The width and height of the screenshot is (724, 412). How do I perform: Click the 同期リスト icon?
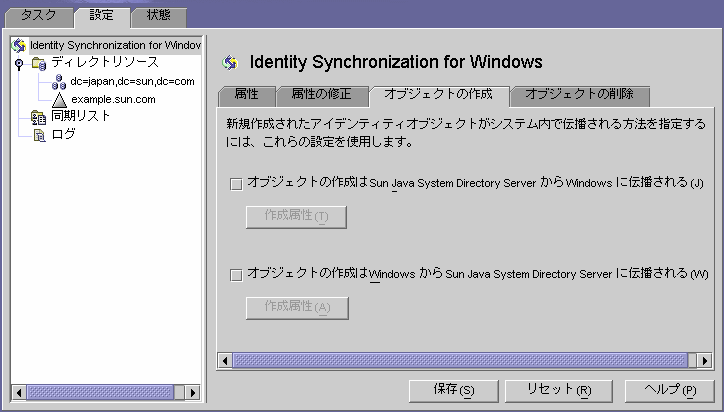coord(38,117)
